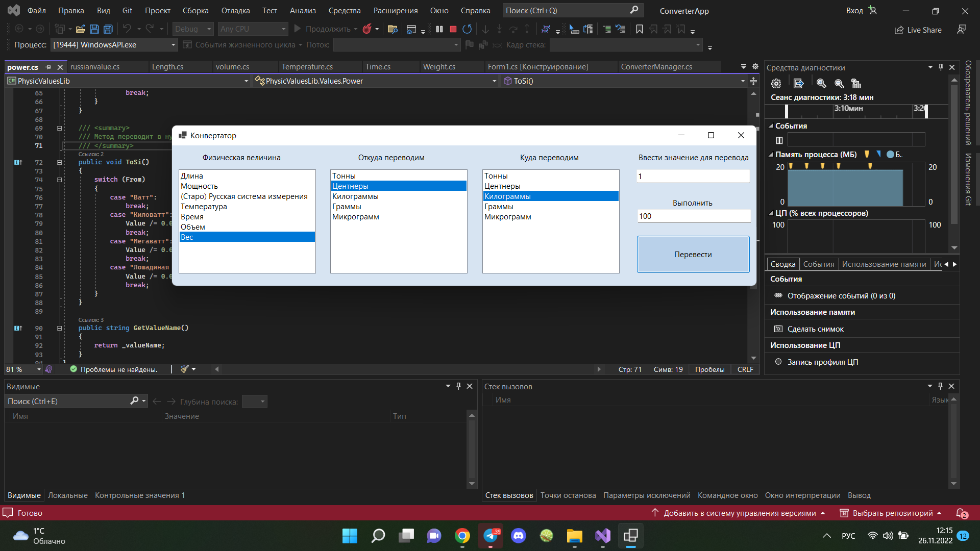Click the Hot Reload flame icon
The width and height of the screenshot is (980, 551).
pyautogui.click(x=368, y=29)
